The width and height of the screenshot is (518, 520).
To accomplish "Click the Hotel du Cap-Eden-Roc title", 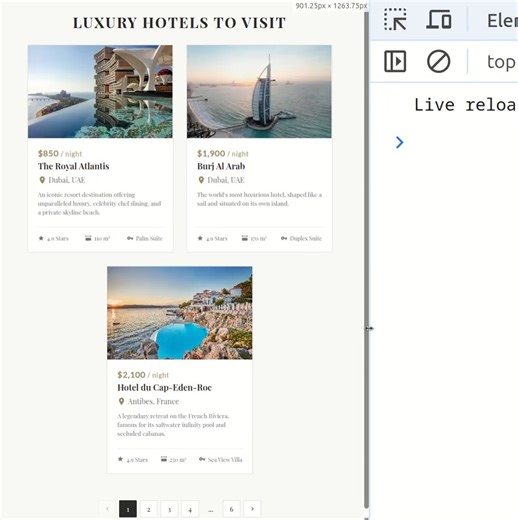I will [x=165, y=387].
